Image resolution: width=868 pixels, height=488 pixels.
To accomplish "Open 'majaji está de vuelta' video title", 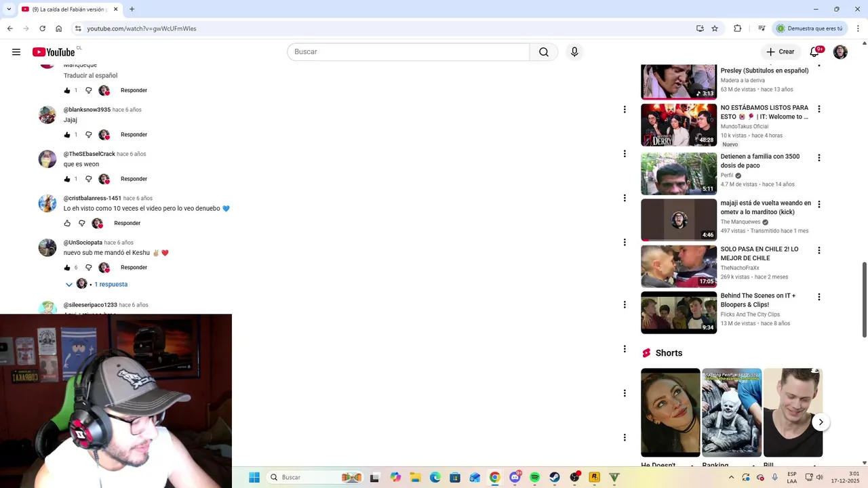I will (766, 207).
